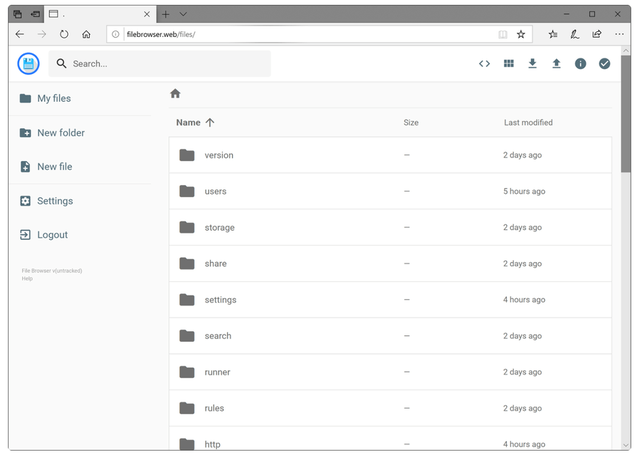Open a new browser tab
The image size is (640, 455).
pos(165,14)
